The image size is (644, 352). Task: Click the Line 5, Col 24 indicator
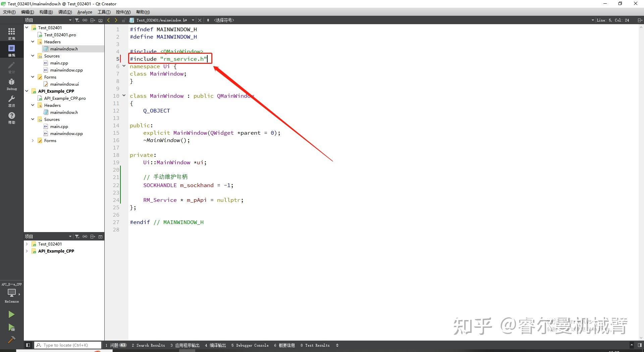613,20
